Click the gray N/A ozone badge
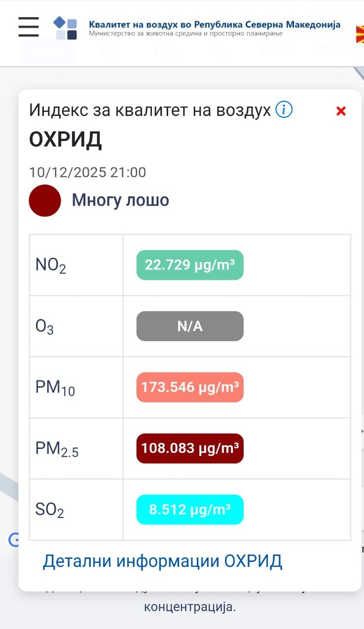Viewport: 364px width, 629px height. [190, 326]
